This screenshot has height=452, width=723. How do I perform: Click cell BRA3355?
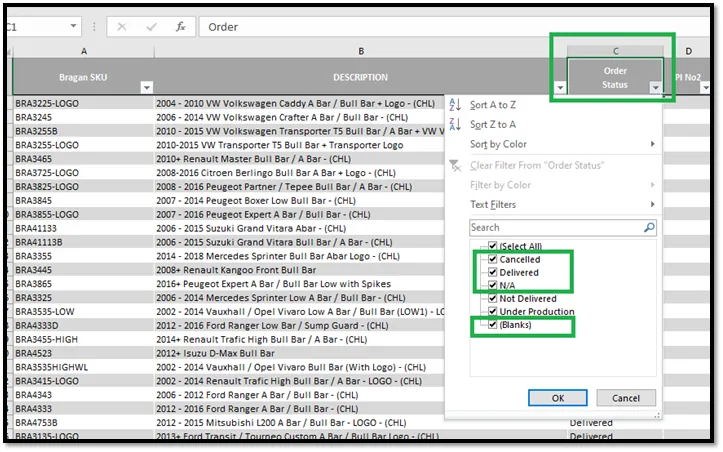83,256
